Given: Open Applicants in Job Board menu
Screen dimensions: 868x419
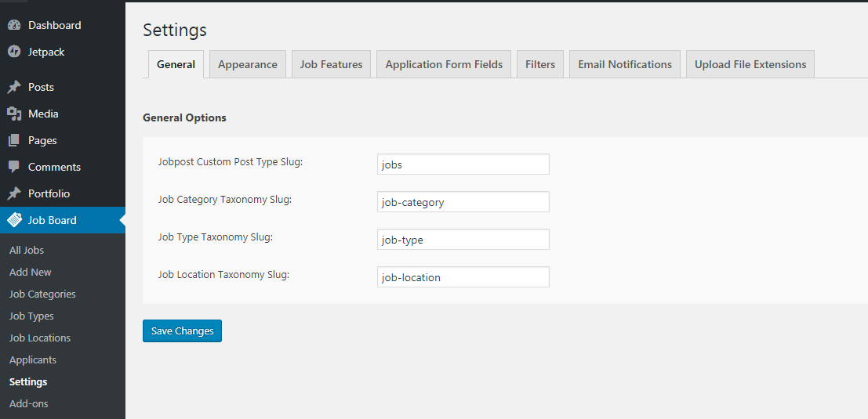Looking at the screenshot, I should tap(33, 359).
